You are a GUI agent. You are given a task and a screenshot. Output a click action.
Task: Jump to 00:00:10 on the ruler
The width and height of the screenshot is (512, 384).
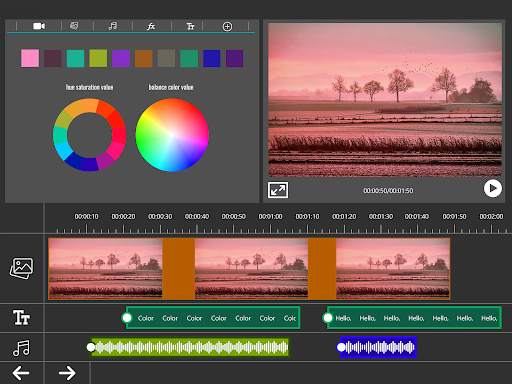click(x=86, y=217)
